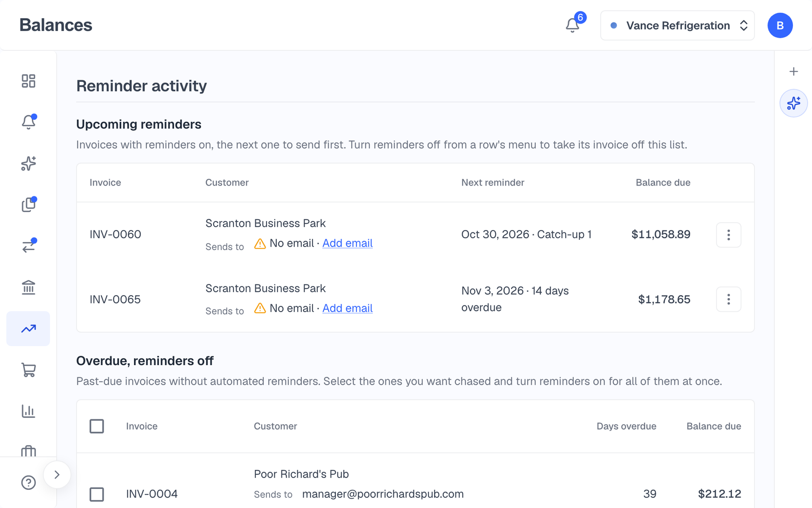Open the bar chart reports icon in sidebar
The image size is (812, 508).
(28, 411)
